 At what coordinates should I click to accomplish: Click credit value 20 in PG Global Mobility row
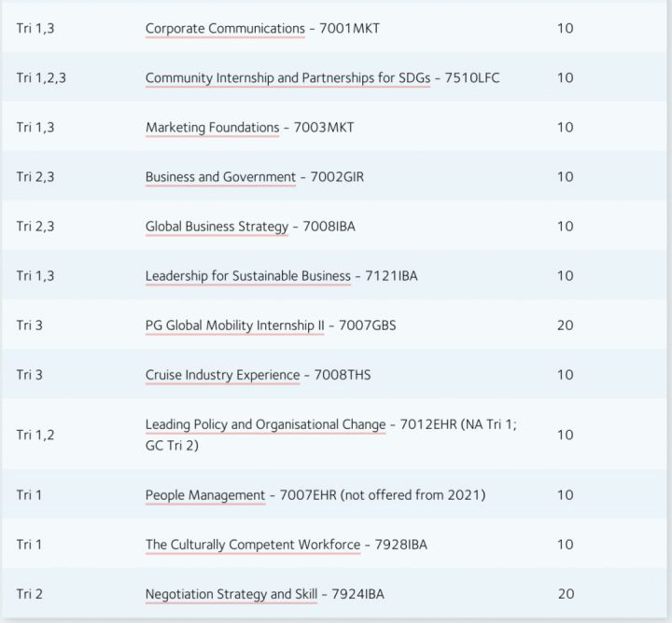click(x=565, y=325)
